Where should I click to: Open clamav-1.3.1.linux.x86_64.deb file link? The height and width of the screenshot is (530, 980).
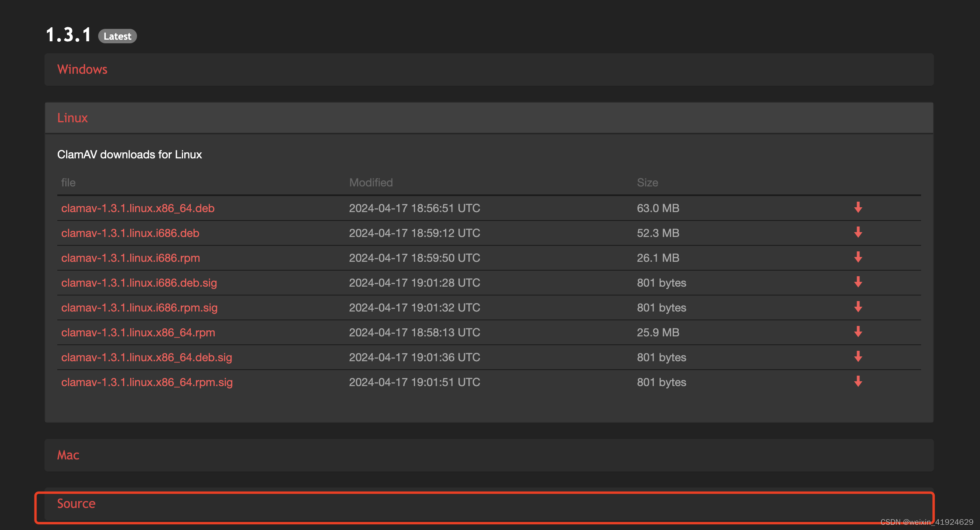click(138, 208)
